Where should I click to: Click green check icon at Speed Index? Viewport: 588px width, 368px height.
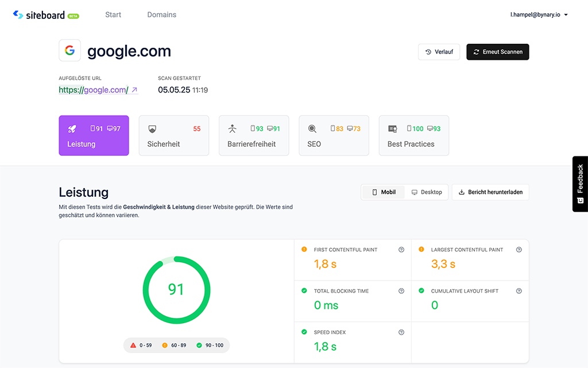point(304,332)
